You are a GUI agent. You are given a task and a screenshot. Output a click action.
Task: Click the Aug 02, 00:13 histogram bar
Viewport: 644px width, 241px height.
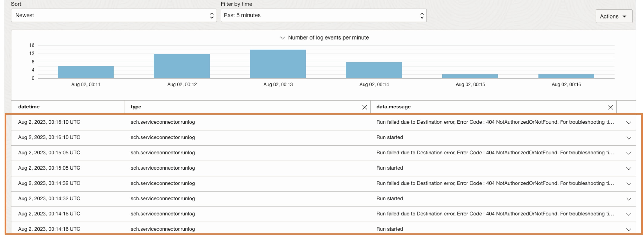click(277, 64)
